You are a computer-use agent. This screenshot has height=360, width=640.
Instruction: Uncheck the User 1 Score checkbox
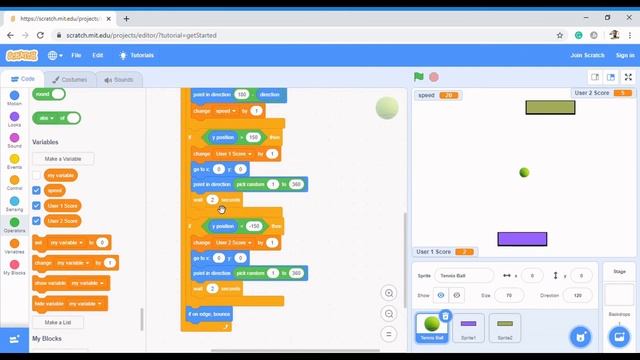click(x=36, y=206)
